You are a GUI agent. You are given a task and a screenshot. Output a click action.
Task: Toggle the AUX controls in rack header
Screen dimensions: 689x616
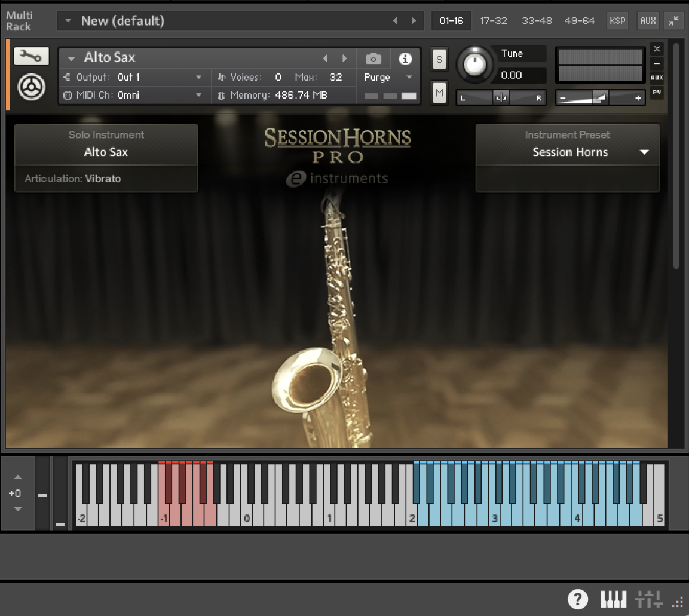pyautogui.click(x=648, y=21)
